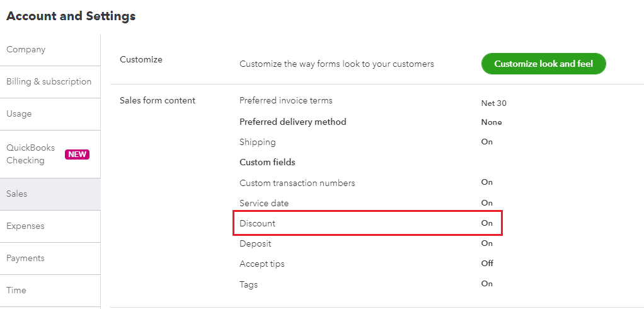Open the Company settings tab
Image resolution: width=644 pixels, height=309 pixels.
click(x=26, y=50)
